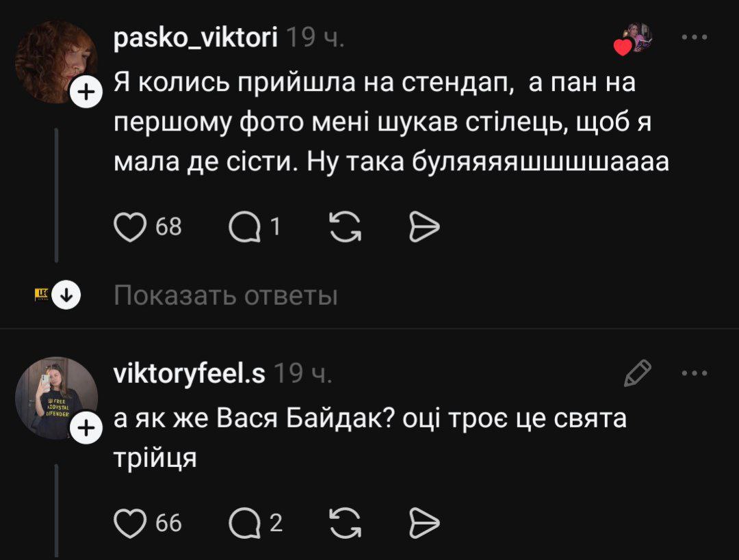
Task: Share pasko_viktori's comment via send icon
Action: (424, 227)
